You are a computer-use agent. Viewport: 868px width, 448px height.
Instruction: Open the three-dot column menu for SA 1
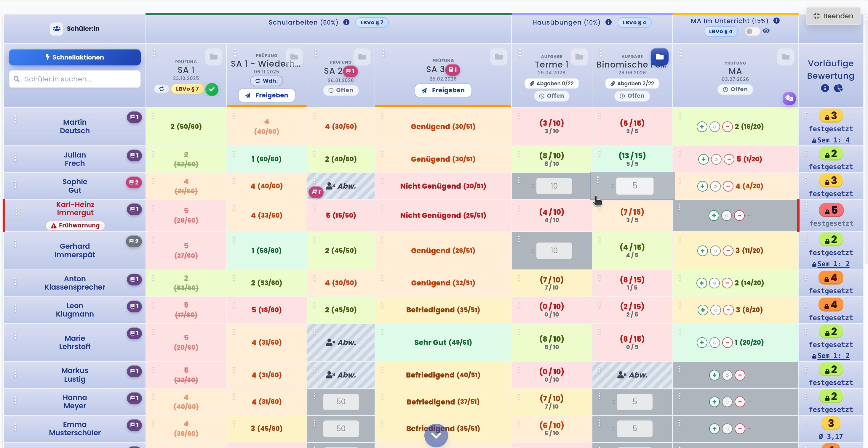coord(154,53)
